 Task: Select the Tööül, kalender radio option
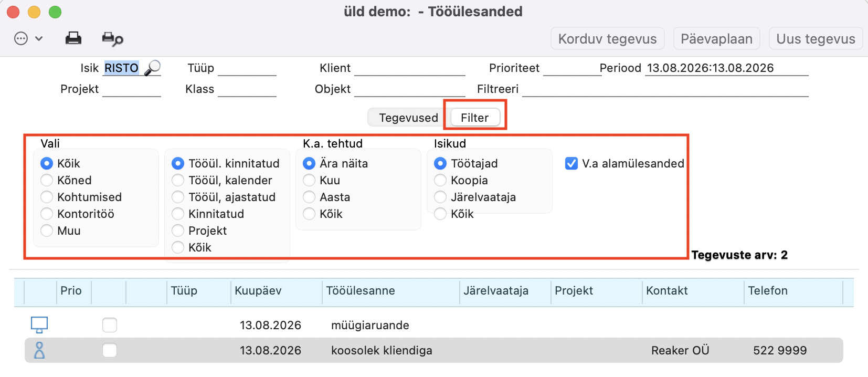(178, 180)
